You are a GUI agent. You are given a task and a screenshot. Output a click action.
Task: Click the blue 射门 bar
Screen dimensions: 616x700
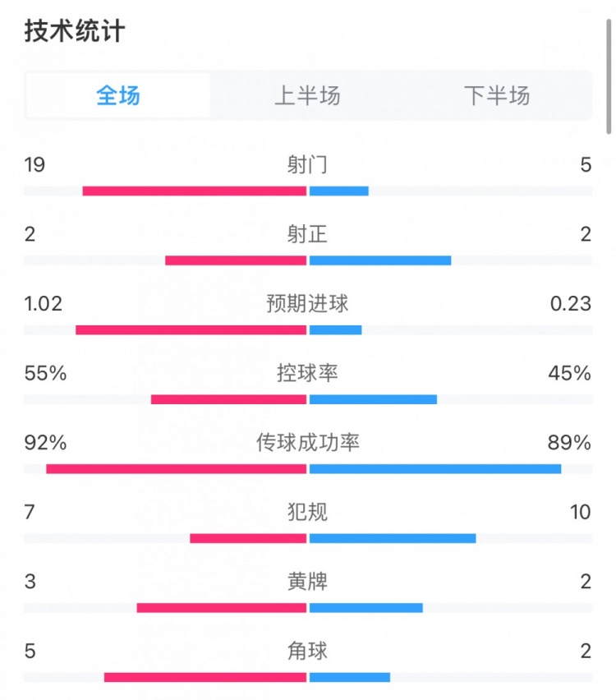(338, 191)
